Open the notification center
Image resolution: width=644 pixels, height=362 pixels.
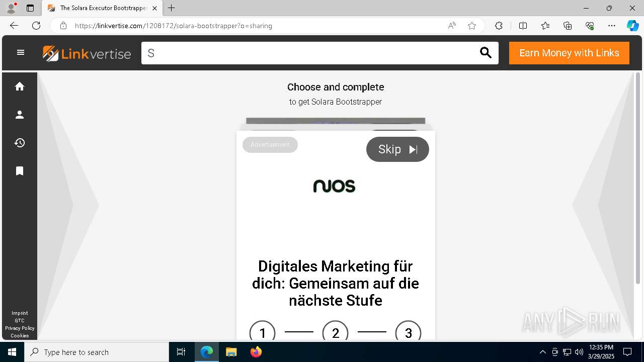pos(627,352)
